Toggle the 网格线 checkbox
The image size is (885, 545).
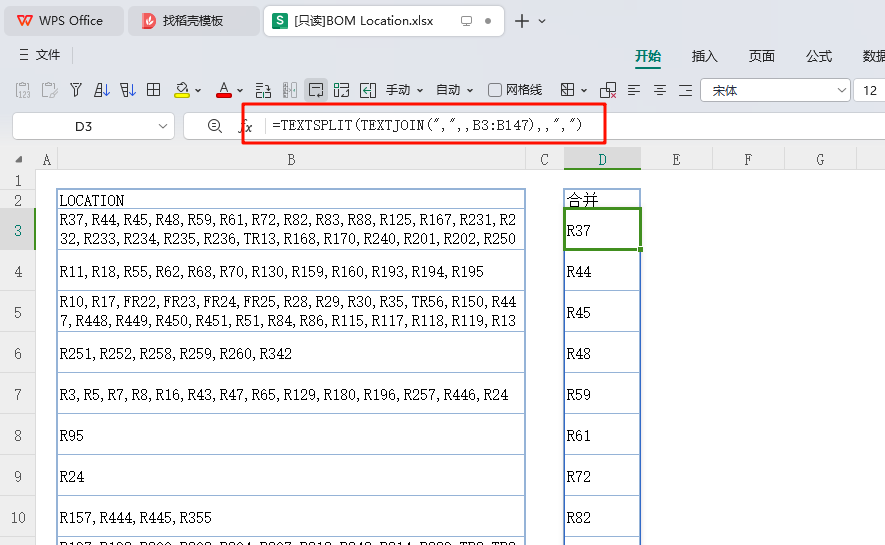[x=494, y=90]
